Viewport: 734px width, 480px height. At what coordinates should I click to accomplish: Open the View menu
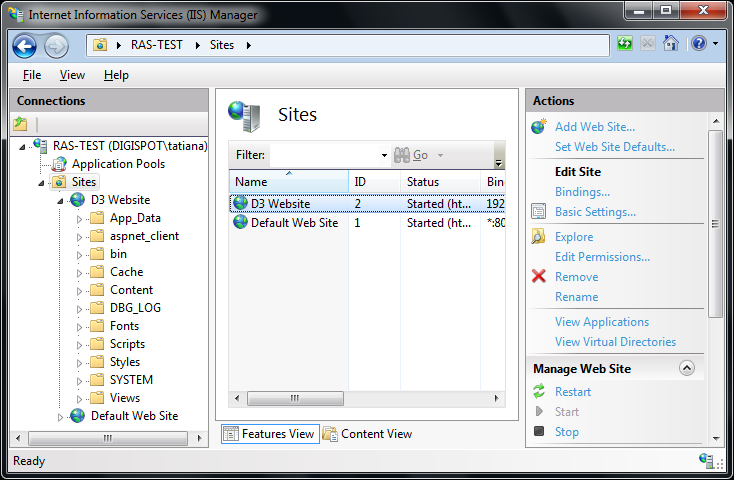(72, 75)
